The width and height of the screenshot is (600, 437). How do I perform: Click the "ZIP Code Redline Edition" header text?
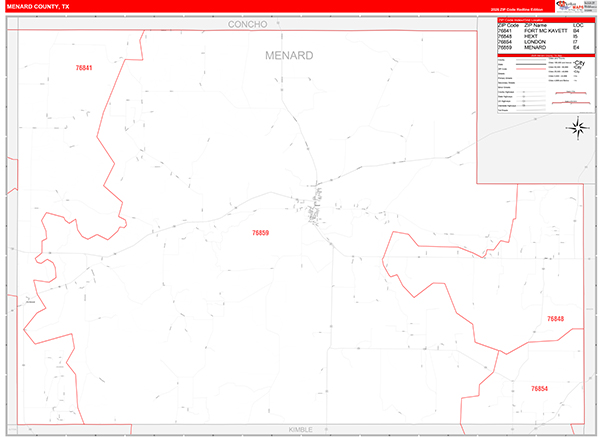517,10
